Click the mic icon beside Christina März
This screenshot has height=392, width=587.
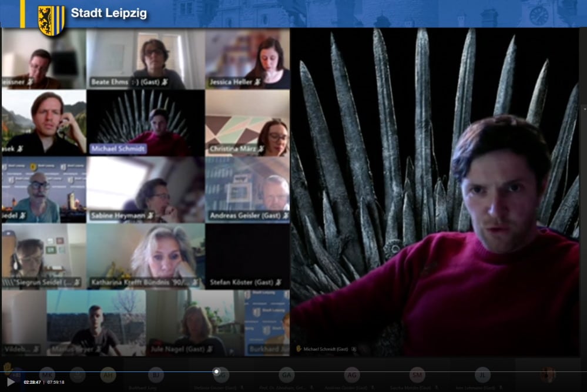pos(261,149)
